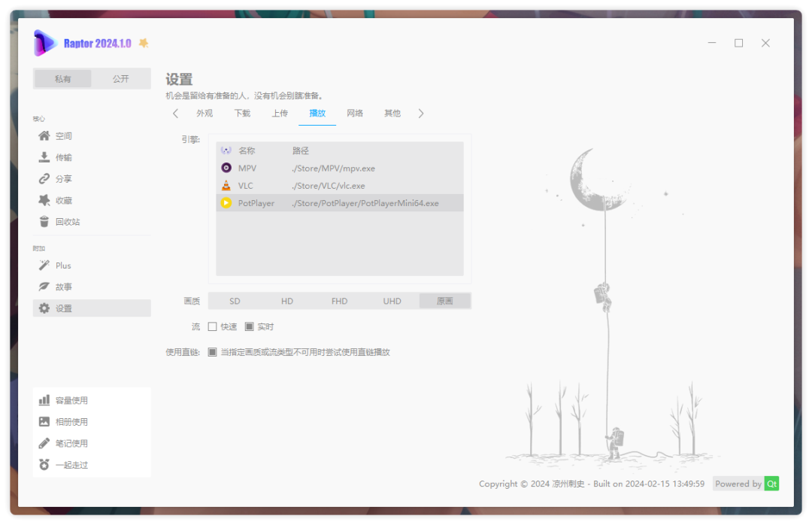Click the 路径 column header
Screen dimensions: 812x525
coord(300,151)
